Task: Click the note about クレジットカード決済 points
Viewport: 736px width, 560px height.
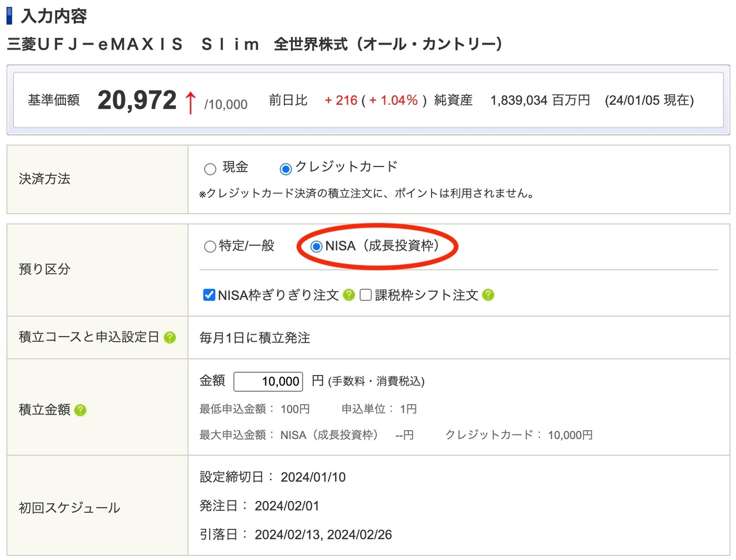Action: [368, 193]
